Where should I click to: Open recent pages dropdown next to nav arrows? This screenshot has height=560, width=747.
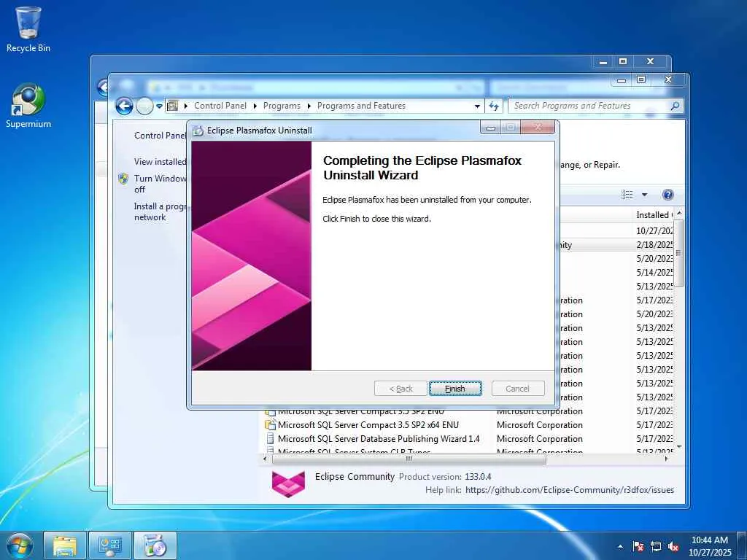click(x=159, y=106)
